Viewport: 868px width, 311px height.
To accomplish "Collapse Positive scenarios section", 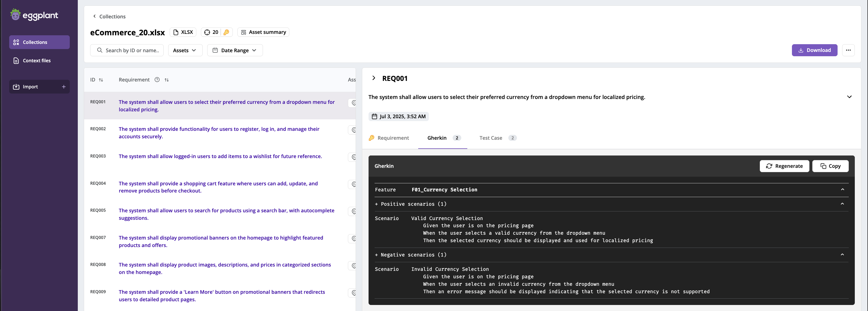I will [842, 204].
